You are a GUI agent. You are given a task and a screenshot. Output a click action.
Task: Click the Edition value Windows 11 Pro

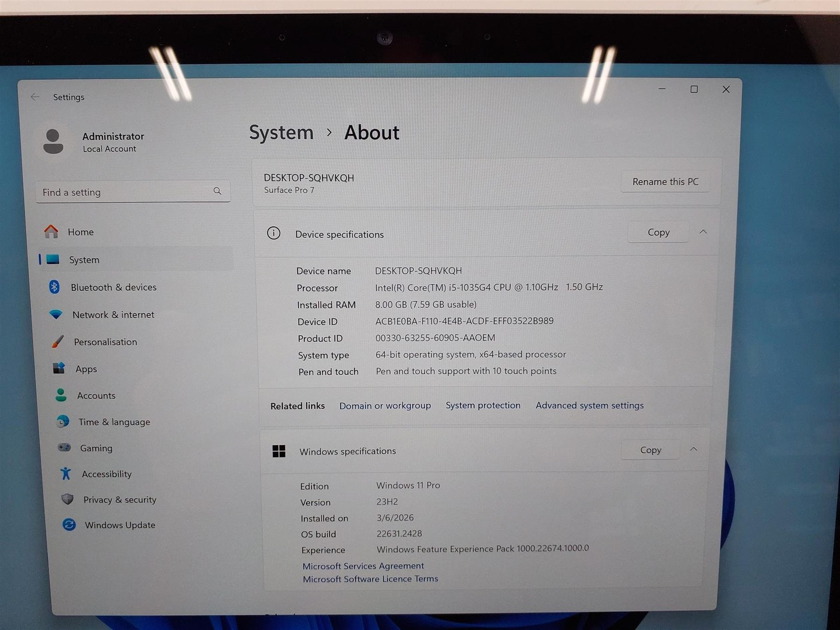[x=408, y=485]
